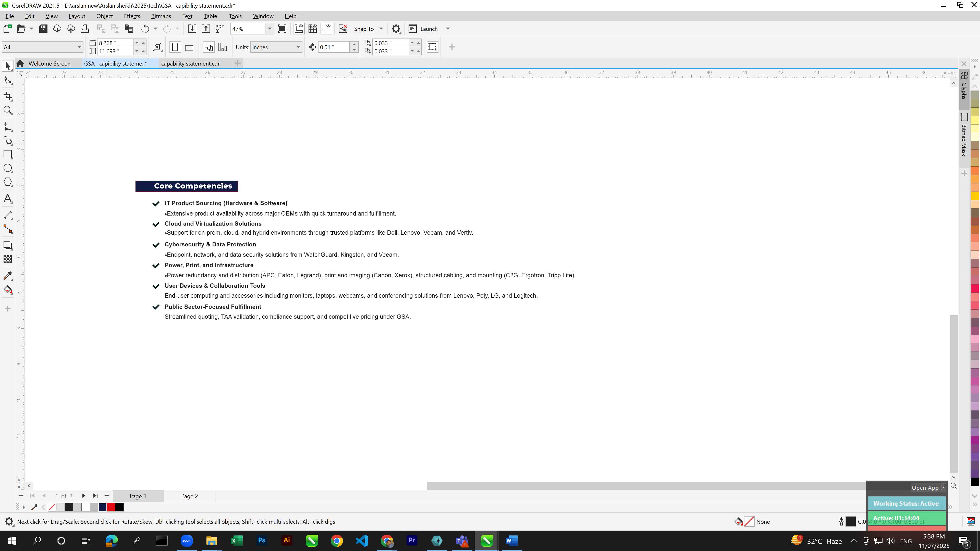
Task: Select the Freehand drawing tool
Action: pyautogui.click(x=8, y=127)
